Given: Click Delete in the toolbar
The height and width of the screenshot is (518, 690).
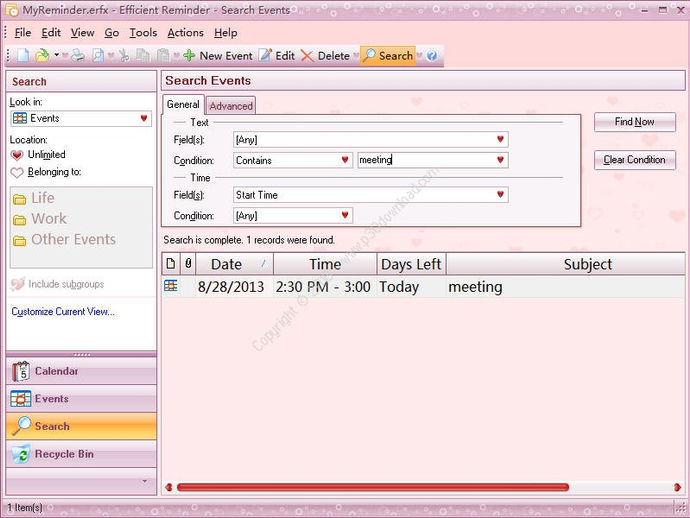Looking at the screenshot, I should [x=325, y=56].
